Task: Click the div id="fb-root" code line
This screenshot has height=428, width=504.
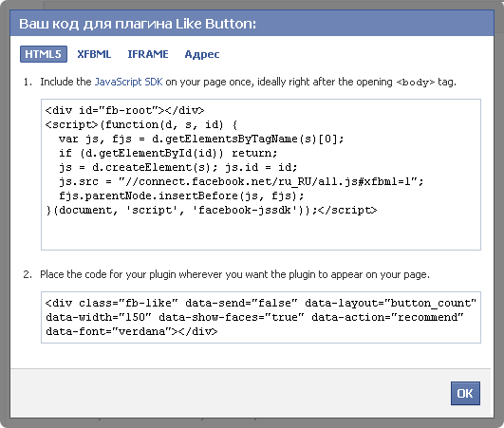Action: coord(124,110)
